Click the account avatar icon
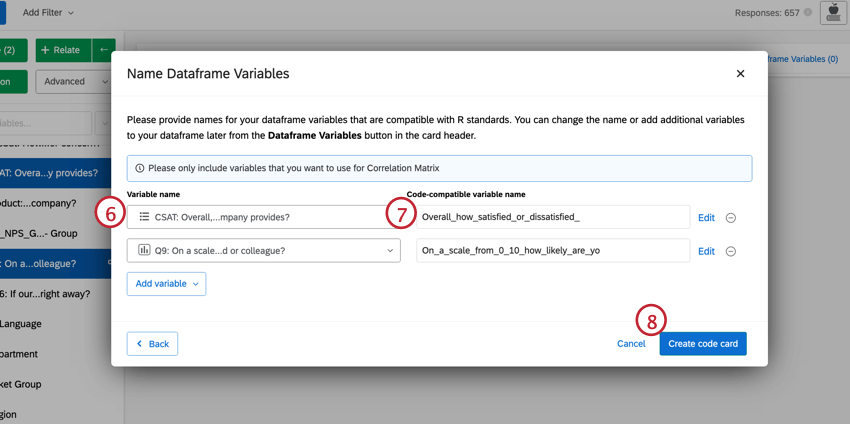Screen dimensions: 850x424 [832, 13]
